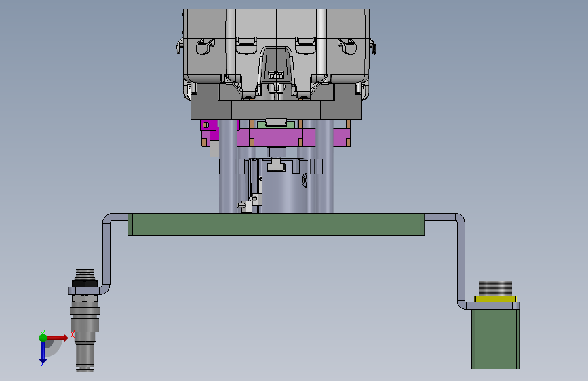This screenshot has width=588, height=381.
Task: Select the right translucent vertical column
Action: click(324, 166)
